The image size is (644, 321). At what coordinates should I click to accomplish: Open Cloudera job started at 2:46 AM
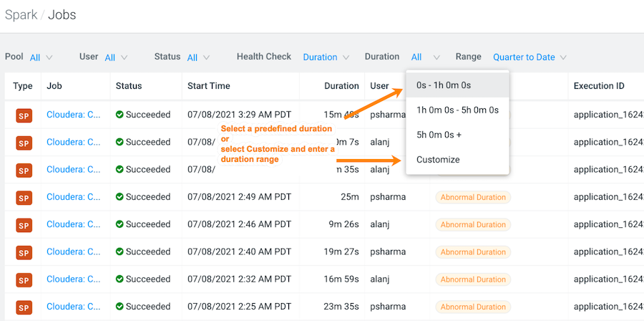tap(74, 224)
